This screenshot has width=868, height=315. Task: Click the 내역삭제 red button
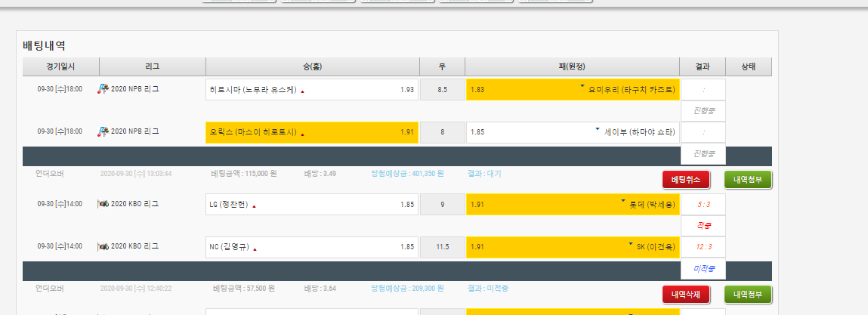(686, 295)
